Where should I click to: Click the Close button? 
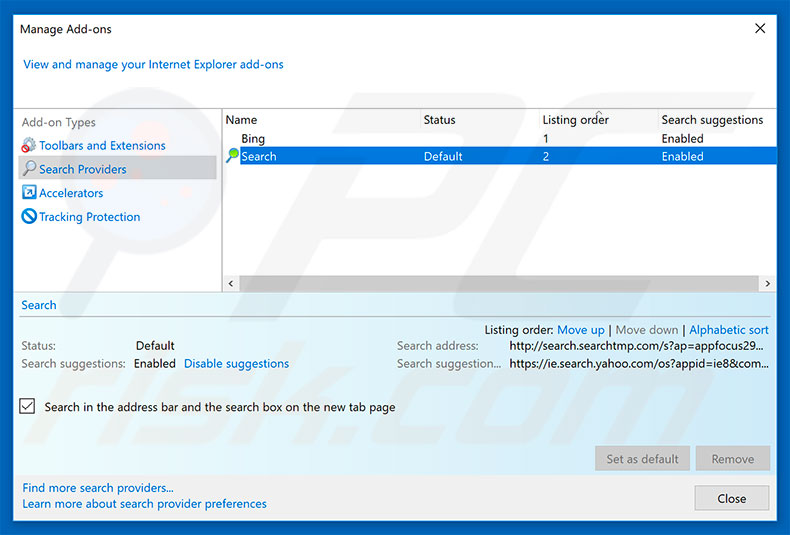[x=731, y=498]
